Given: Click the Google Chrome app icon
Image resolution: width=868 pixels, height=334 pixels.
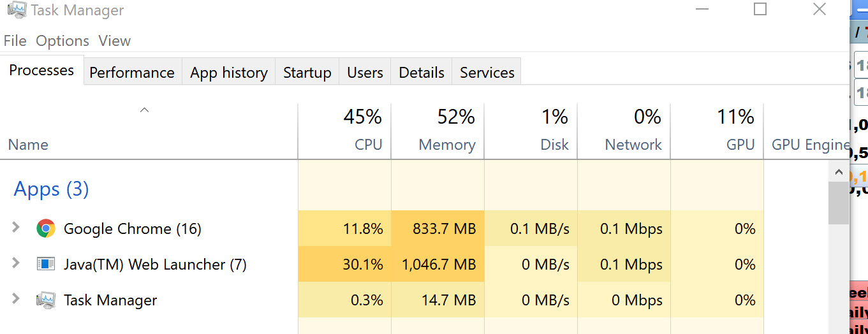Looking at the screenshot, I should 45,229.
